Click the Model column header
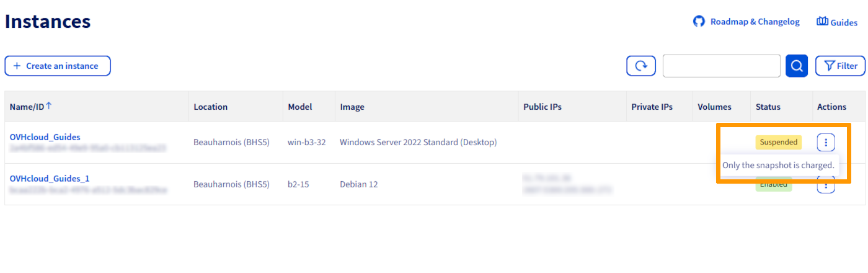The width and height of the screenshot is (868, 273). 299,107
